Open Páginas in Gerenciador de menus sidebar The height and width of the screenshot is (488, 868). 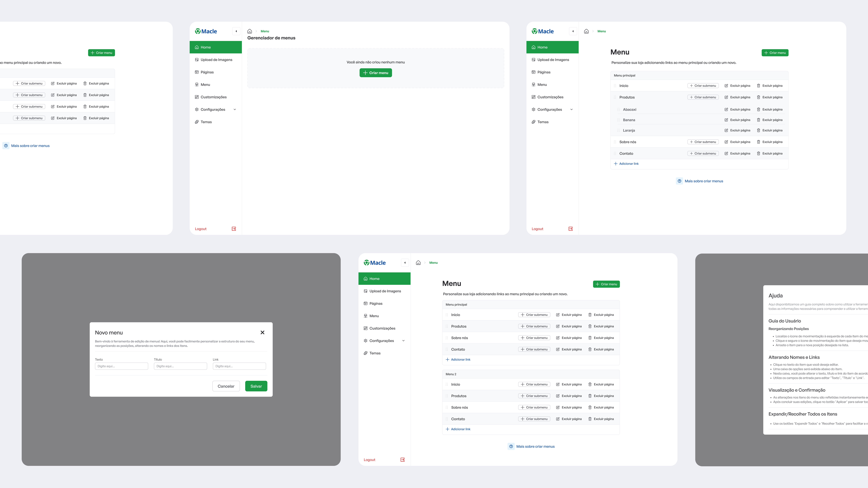point(216,72)
